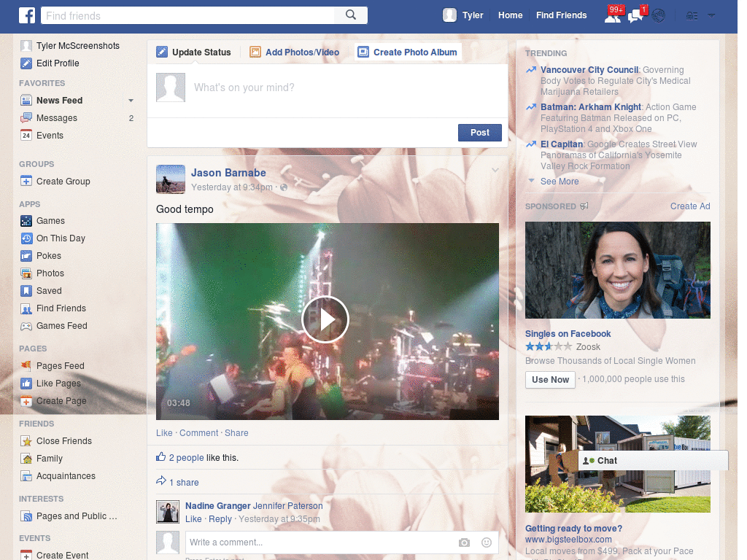The image size is (747, 560).
Task: Open the account settings caret in the top bar
Action: [x=711, y=15]
